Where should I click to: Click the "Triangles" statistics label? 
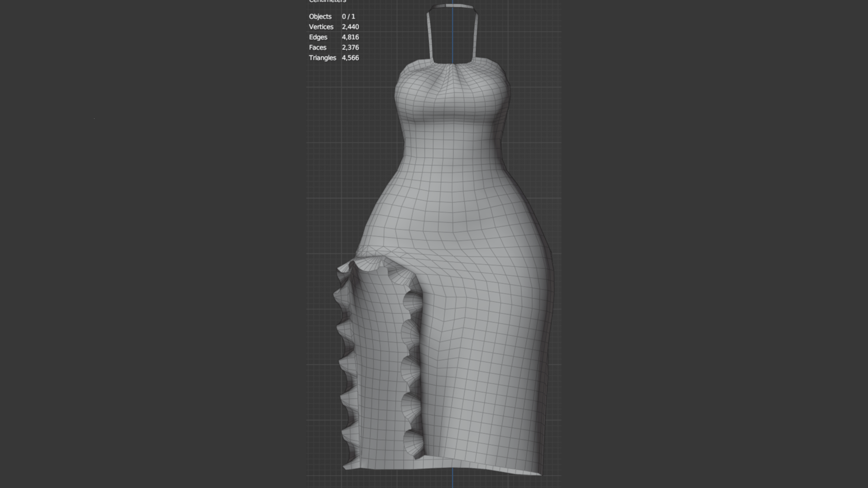322,58
